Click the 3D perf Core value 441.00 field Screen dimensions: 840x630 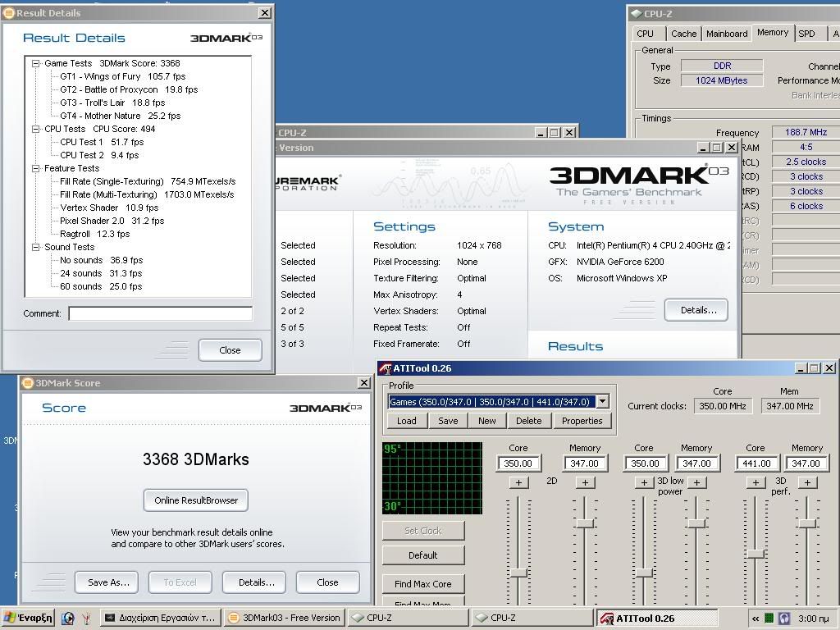[x=756, y=463]
